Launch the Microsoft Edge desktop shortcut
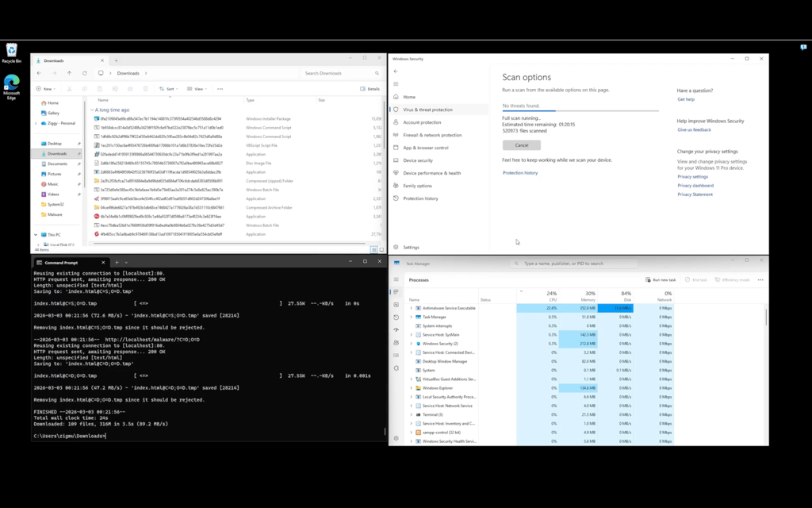Image resolution: width=812 pixels, height=508 pixels. pos(11,87)
